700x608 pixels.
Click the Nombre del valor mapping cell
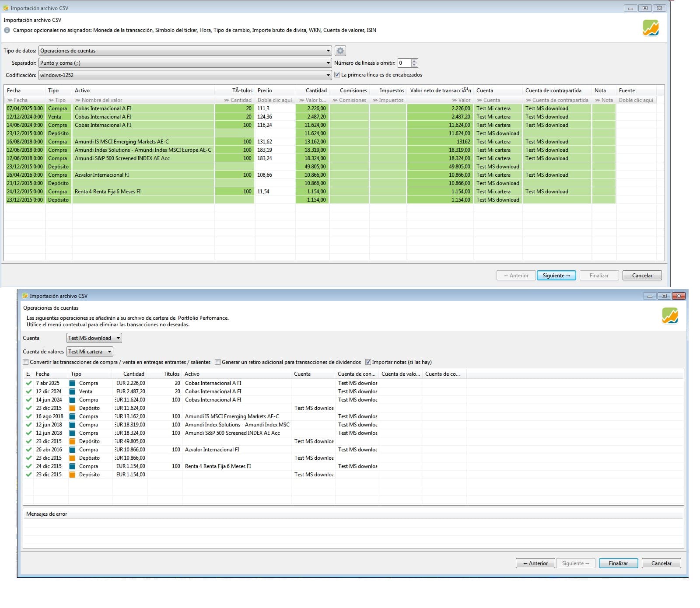coord(143,100)
